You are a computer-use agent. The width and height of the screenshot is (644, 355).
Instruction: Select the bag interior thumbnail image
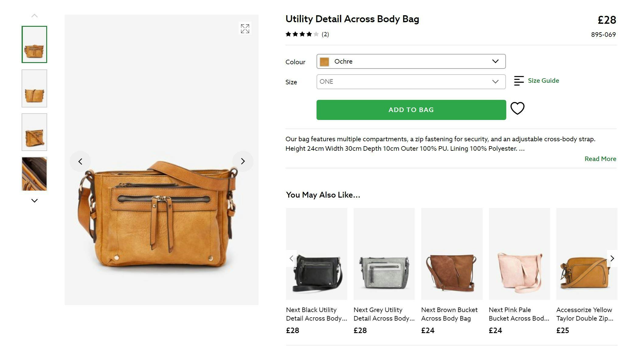[x=34, y=174]
